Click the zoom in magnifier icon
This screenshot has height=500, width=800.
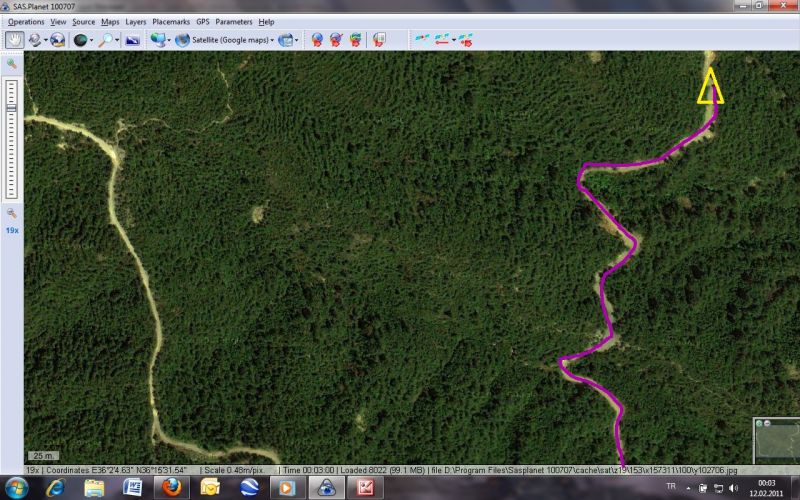point(12,64)
